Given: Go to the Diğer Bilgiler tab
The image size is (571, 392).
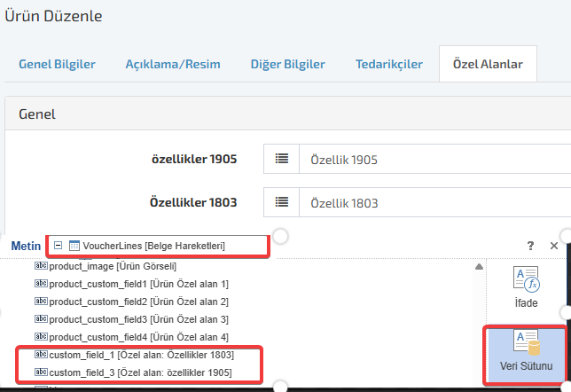Looking at the screenshot, I should 287,65.
